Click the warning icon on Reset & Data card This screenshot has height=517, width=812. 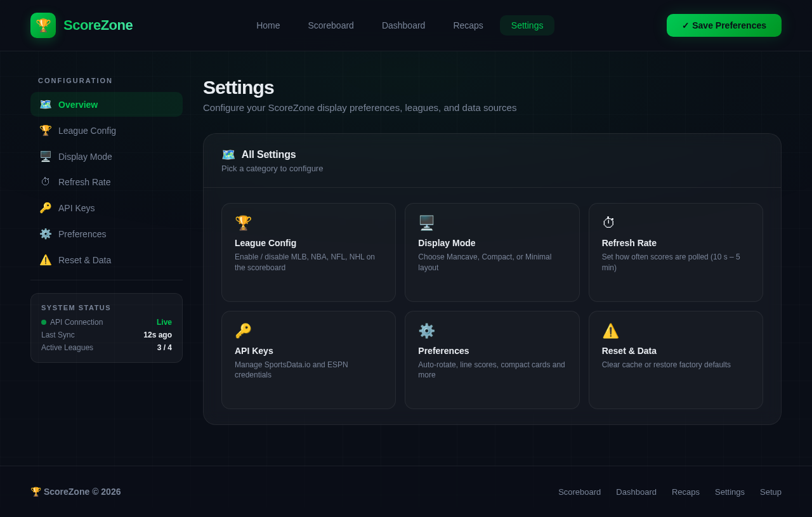pyautogui.click(x=610, y=330)
